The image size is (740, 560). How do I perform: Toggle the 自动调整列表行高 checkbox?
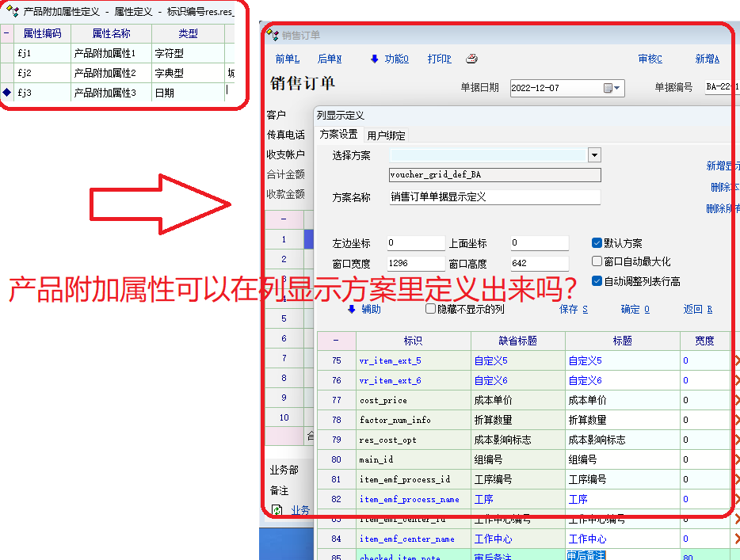(597, 280)
